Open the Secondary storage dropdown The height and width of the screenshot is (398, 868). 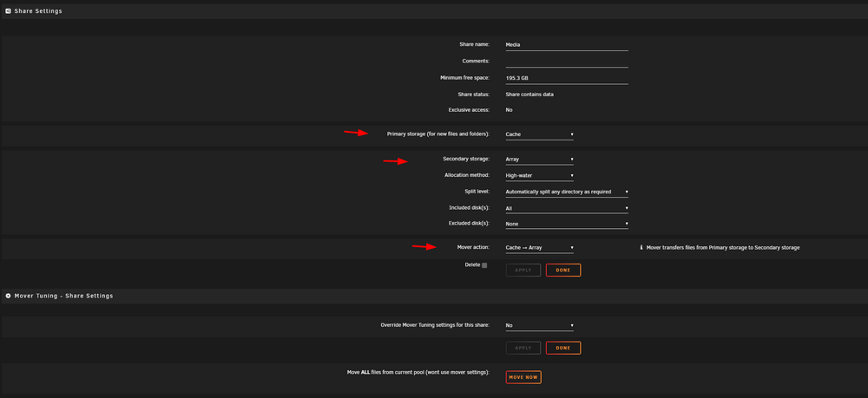coord(539,160)
